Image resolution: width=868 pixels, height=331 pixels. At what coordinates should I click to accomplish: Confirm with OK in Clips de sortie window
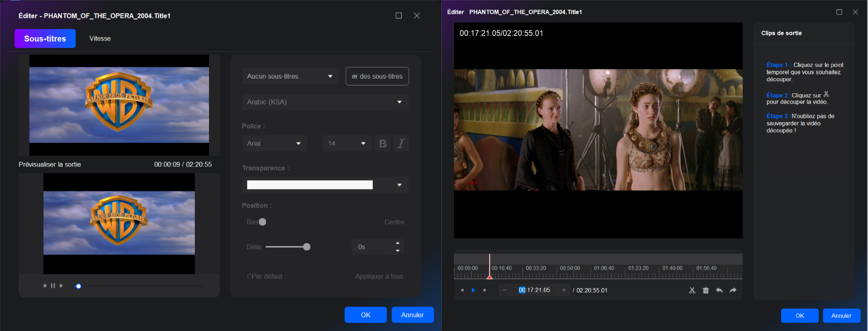tap(800, 316)
